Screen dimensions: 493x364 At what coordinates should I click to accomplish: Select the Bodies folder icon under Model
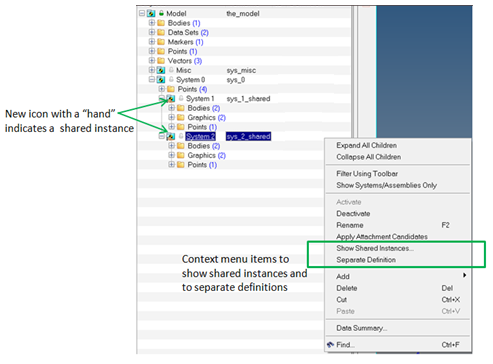(x=161, y=23)
